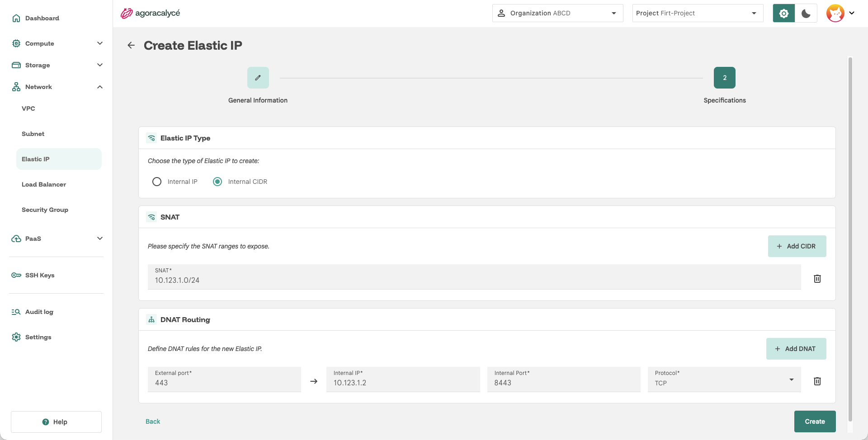The width and height of the screenshot is (868, 440).
Task: Click the General Information pencil step icon
Action: click(x=258, y=78)
